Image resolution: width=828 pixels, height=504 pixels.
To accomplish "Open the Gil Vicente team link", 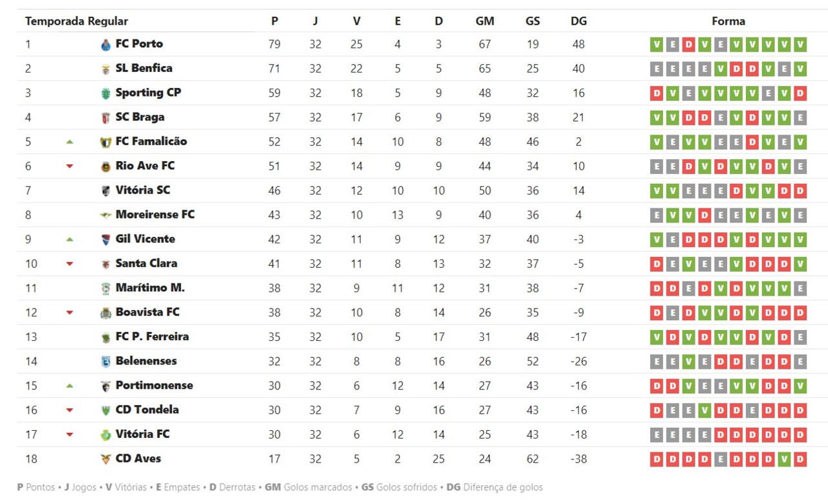I will (145, 239).
